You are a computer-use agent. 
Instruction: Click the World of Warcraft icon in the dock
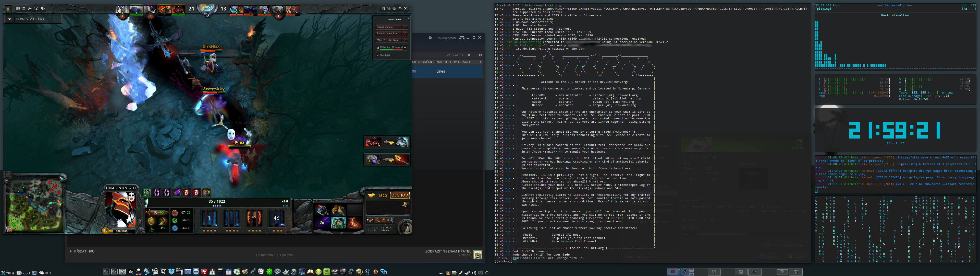pos(360,272)
